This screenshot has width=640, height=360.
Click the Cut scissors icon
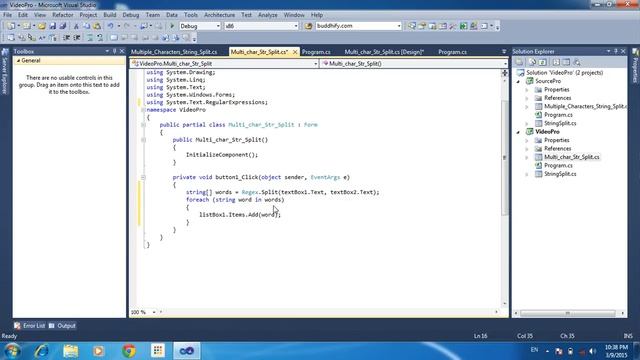point(76,26)
